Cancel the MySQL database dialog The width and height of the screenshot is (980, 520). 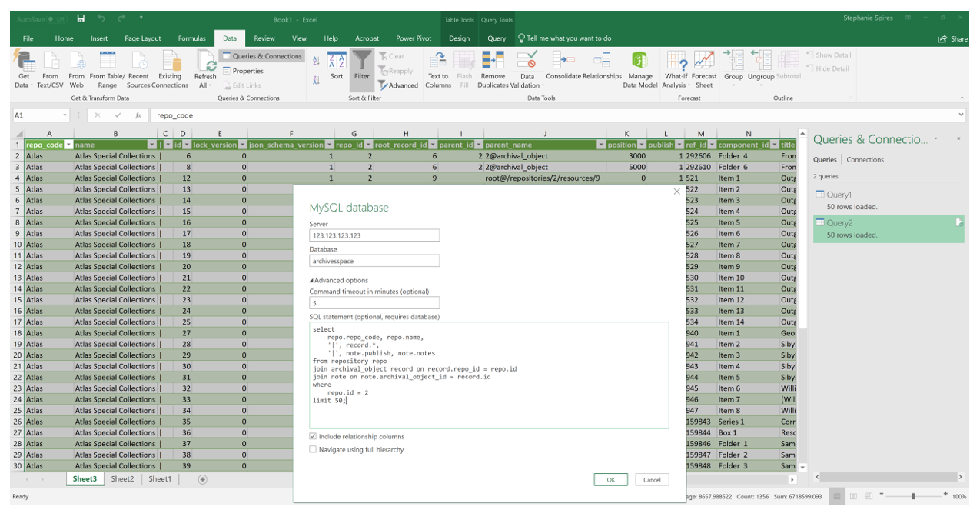pyautogui.click(x=652, y=479)
